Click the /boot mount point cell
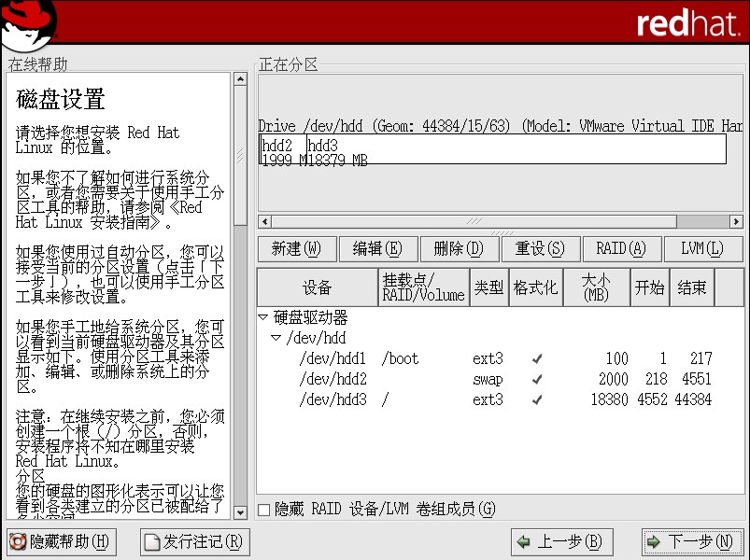The height and width of the screenshot is (560, 750). (x=400, y=358)
